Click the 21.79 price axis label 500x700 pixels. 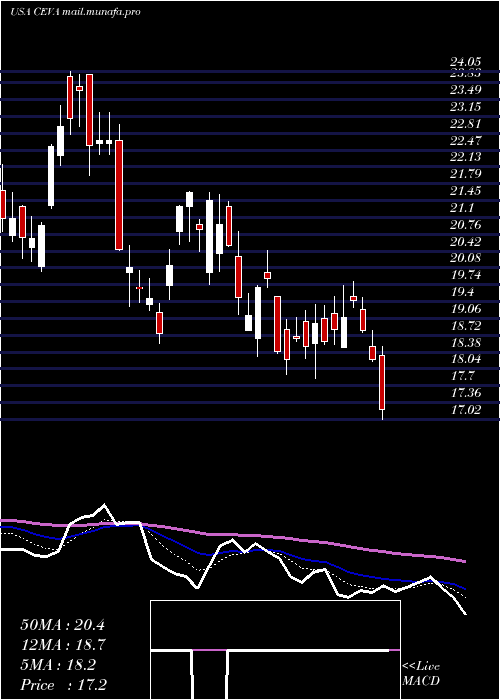465,174
